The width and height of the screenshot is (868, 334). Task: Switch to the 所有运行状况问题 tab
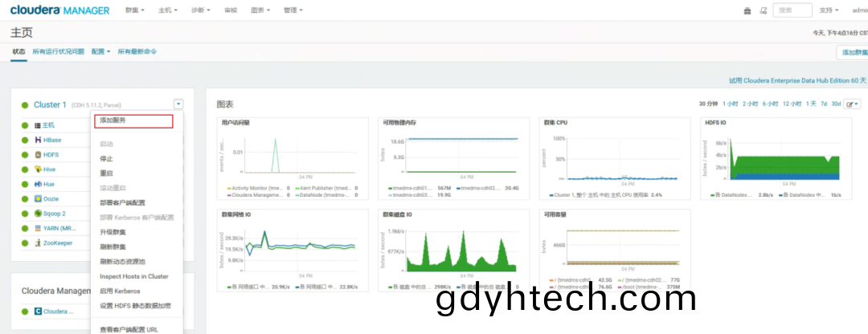point(58,51)
